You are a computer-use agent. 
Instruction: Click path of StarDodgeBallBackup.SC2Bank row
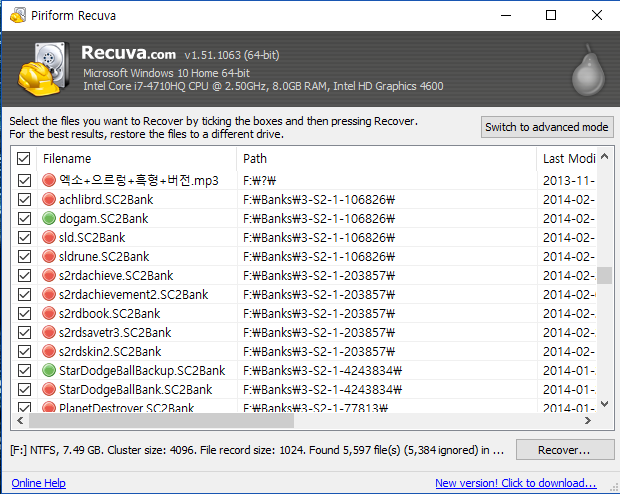pos(322,370)
